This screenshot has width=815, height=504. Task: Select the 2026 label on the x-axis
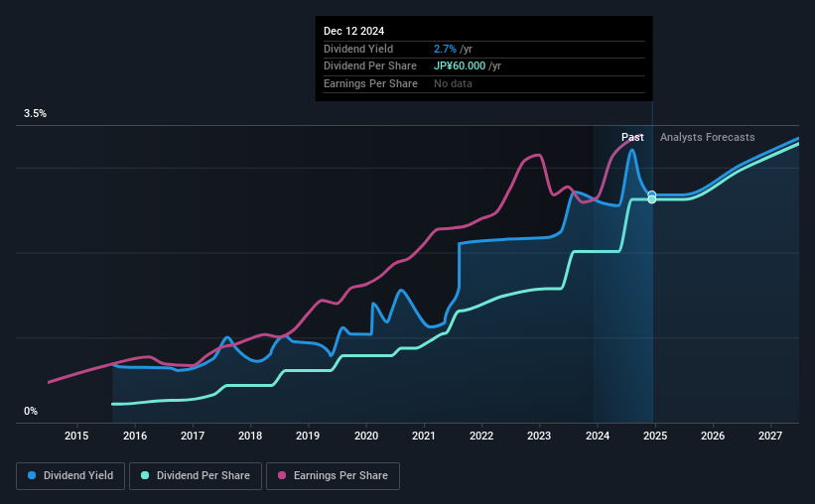point(713,436)
